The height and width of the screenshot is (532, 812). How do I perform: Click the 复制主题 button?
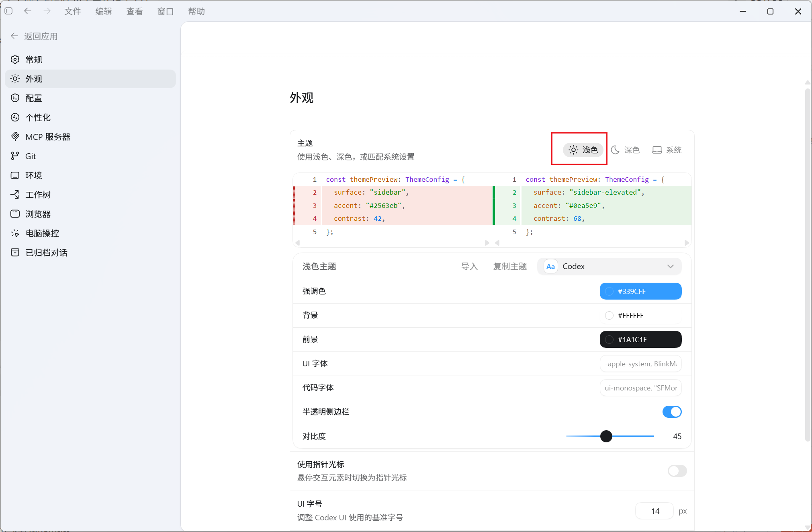510,267
